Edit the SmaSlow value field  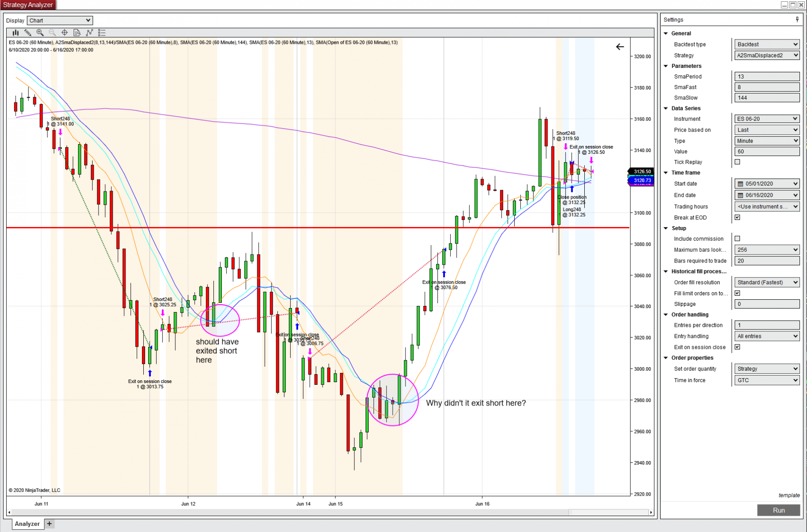(x=767, y=98)
